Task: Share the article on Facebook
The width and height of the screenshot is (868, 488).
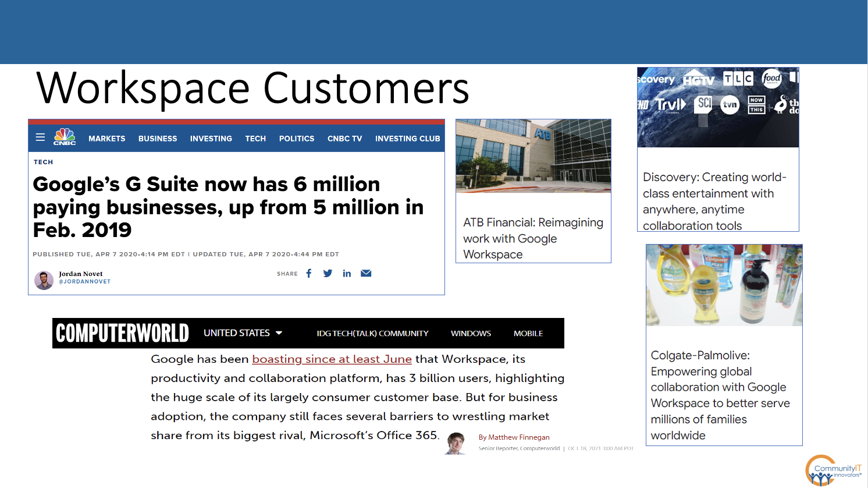Action: tap(309, 273)
